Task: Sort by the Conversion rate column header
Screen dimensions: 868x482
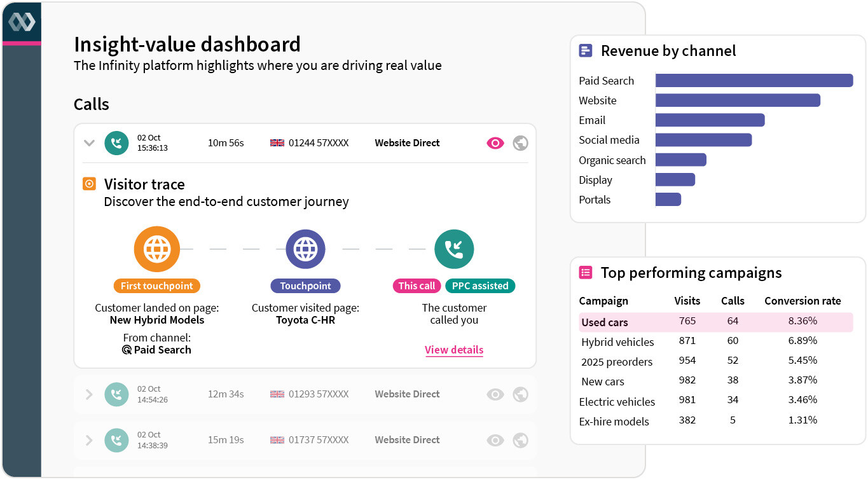Action: click(803, 301)
